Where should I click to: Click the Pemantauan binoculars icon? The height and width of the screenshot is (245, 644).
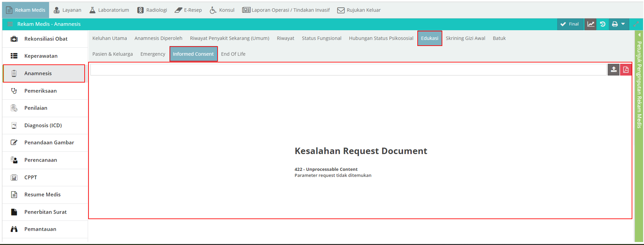coord(14,229)
